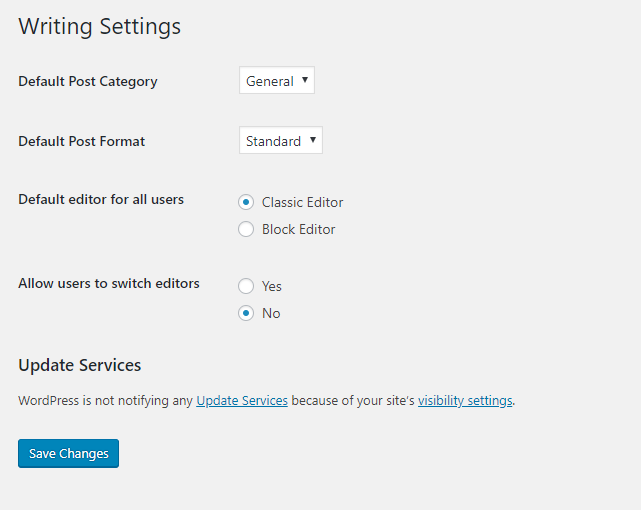The image size is (641, 510).
Task: Select Classic Editor radio button
Action: (246, 202)
